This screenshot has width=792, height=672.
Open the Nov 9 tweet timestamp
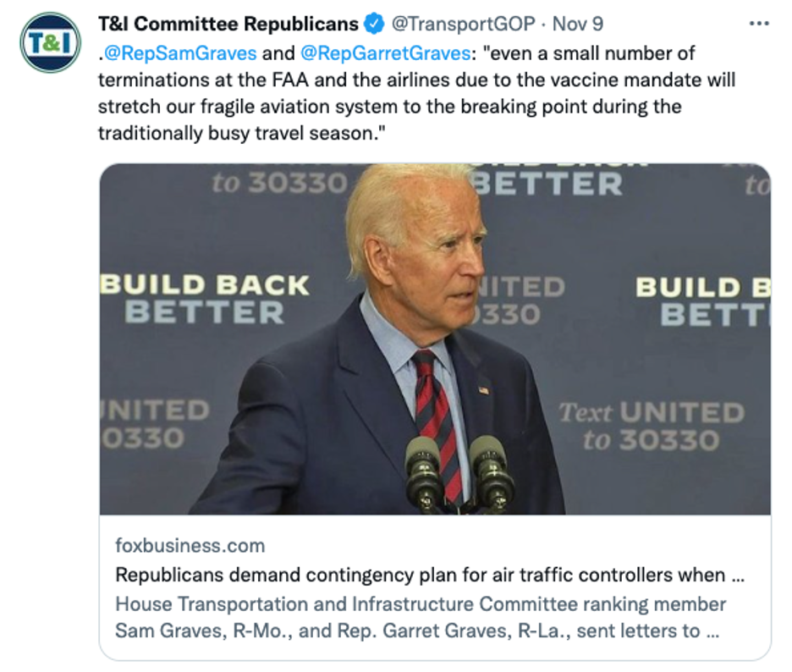click(579, 24)
